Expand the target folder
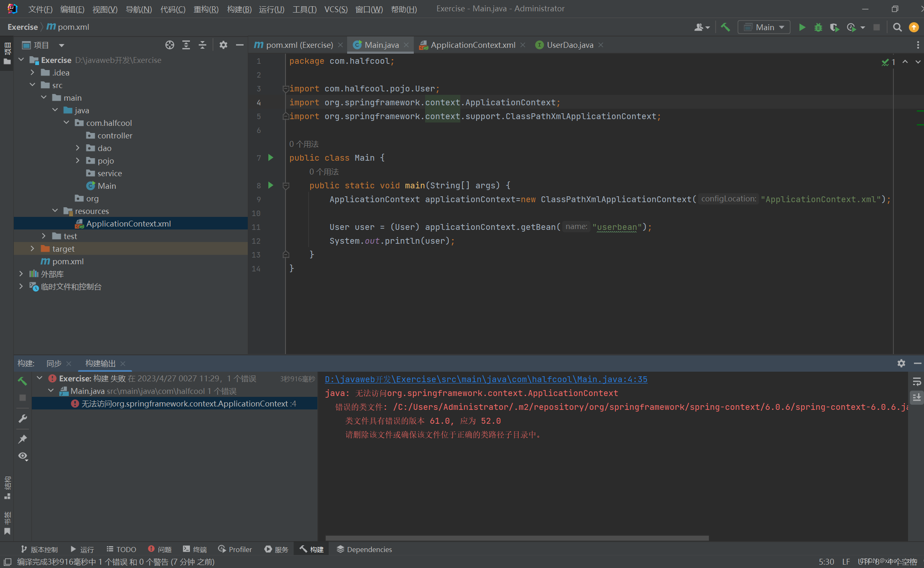The image size is (924, 568). click(32, 249)
